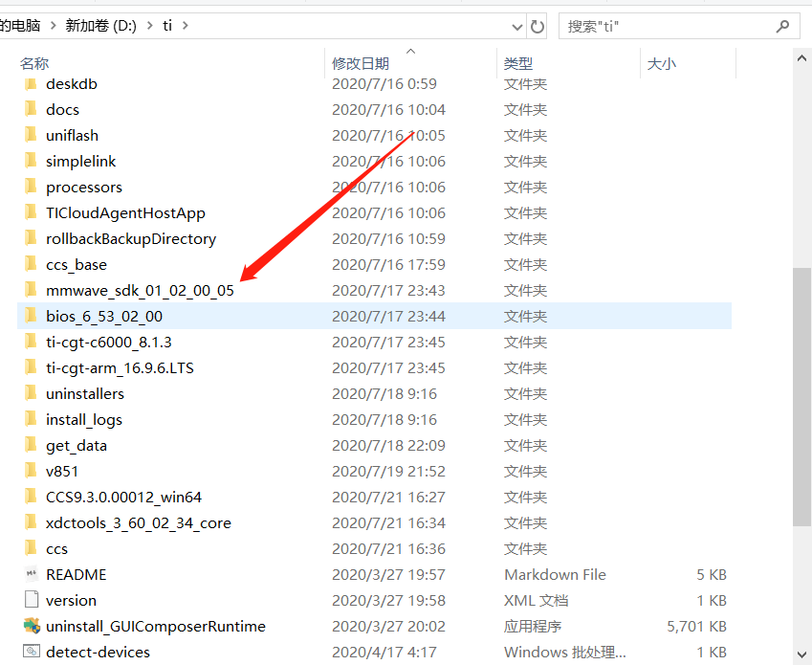Select the version file name

[71, 601]
